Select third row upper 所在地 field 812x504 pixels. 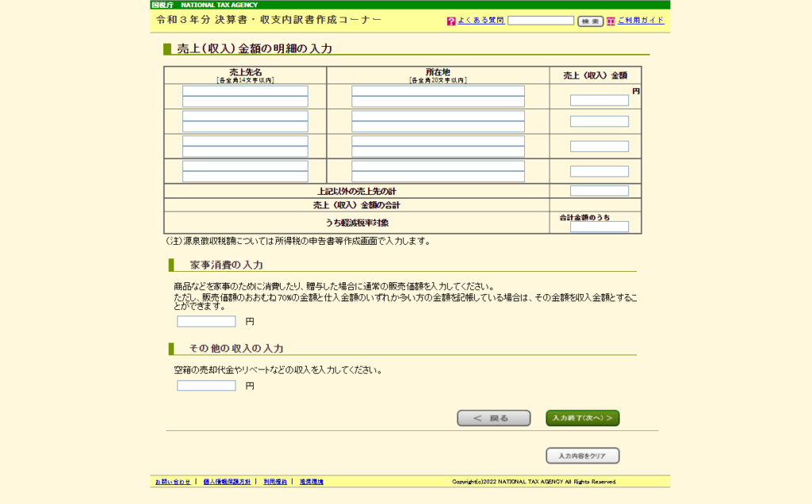438,141
